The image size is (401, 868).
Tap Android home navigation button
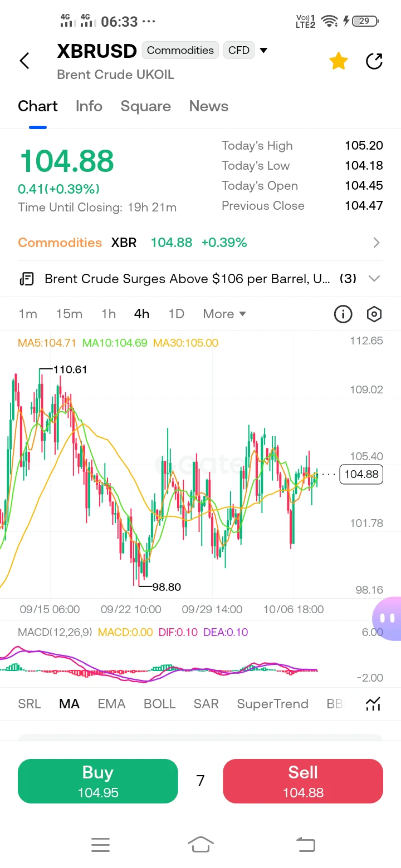(200, 845)
